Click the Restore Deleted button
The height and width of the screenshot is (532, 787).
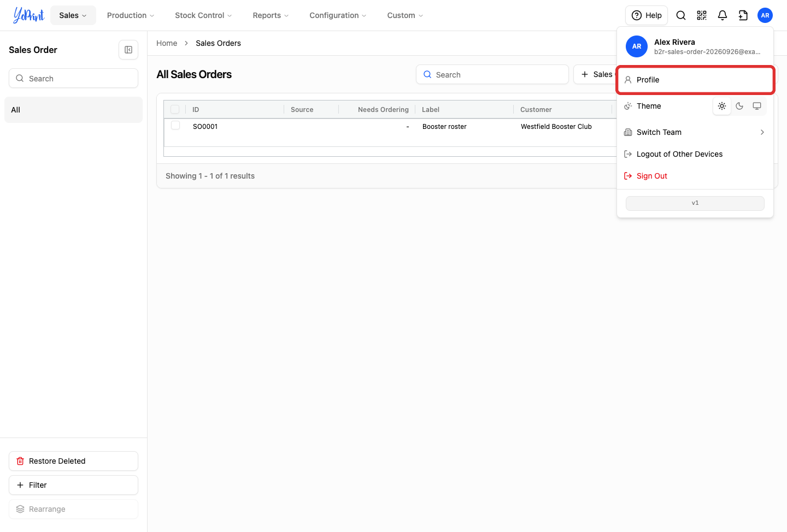pyautogui.click(x=73, y=461)
